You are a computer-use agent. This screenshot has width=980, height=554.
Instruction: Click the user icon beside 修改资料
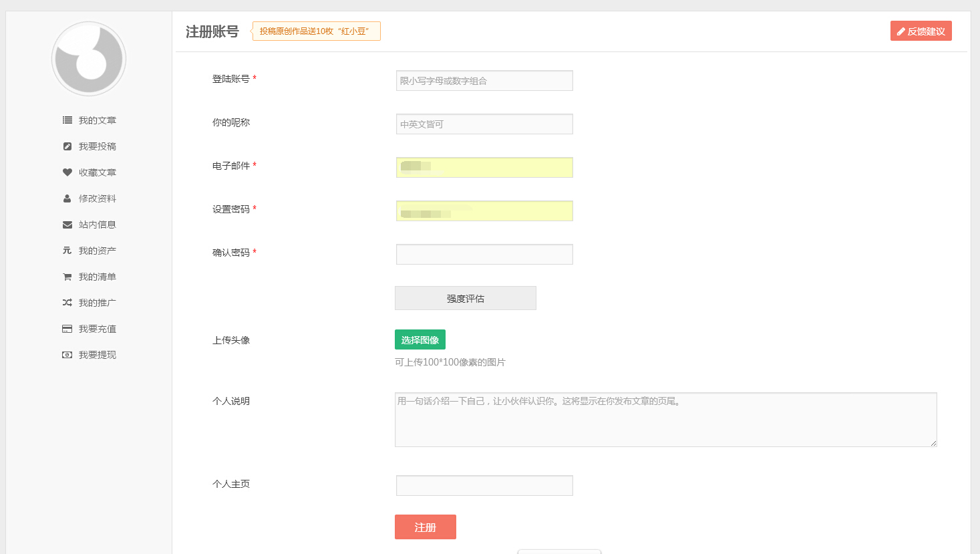[67, 198]
